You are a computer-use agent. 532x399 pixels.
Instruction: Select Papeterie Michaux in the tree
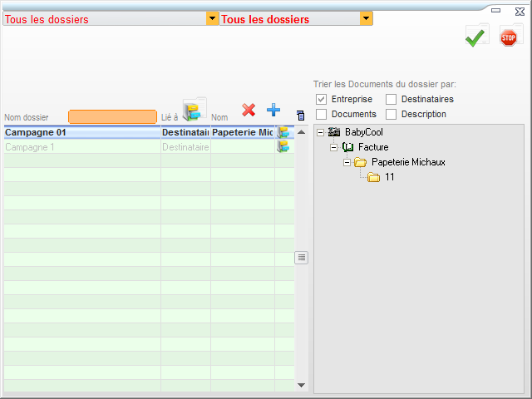point(407,162)
